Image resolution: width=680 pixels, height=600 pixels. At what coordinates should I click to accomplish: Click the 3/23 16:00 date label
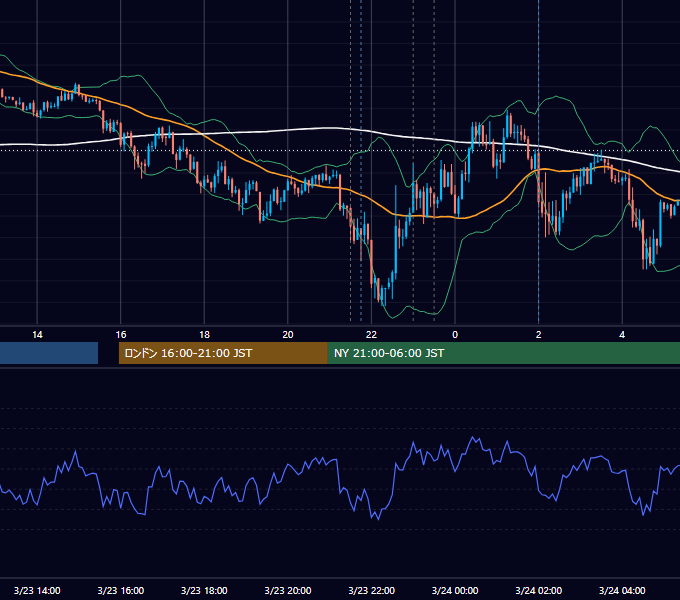[121, 590]
